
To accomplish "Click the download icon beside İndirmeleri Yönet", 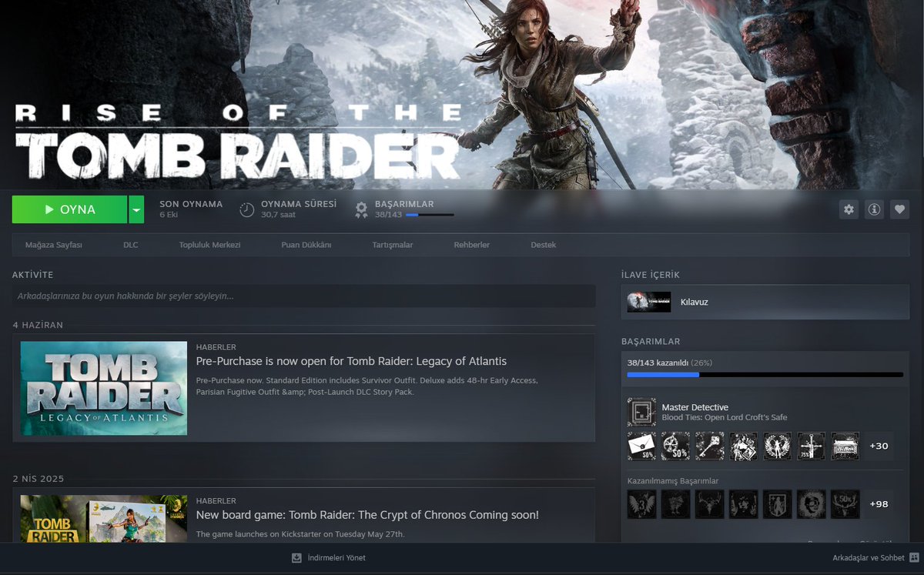I will (x=296, y=557).
